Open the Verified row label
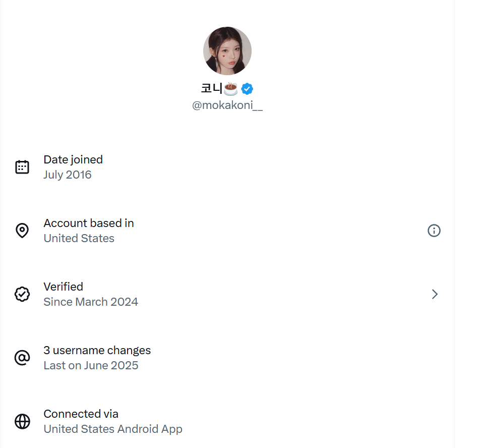 64,287
